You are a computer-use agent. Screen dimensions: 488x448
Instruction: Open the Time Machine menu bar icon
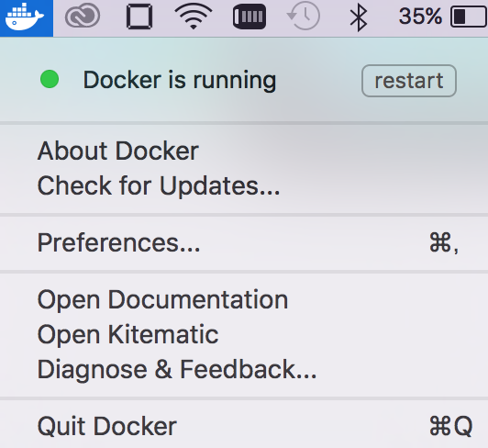click(x=304, y=16)
